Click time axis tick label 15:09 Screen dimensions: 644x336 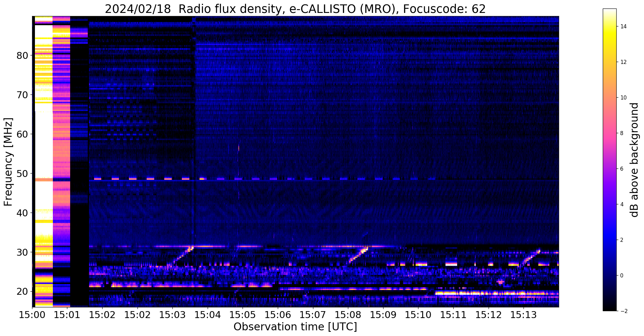click(383, 315)
